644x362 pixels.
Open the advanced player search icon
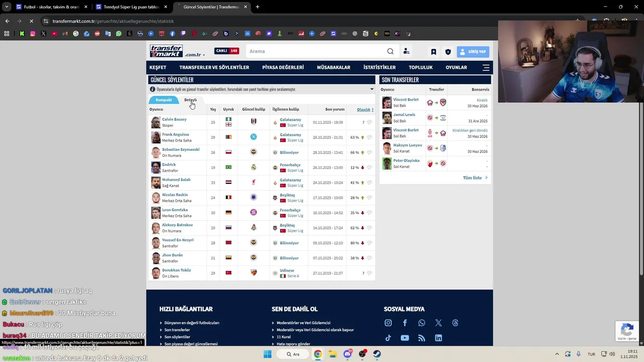406,51
